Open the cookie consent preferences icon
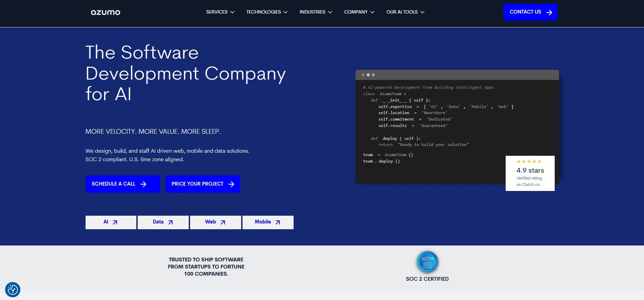Screen dimensions: 644x300 point(13,290)
